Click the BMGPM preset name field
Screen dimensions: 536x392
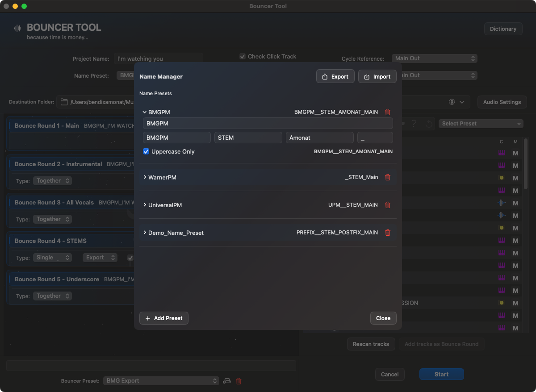pyautogui.click(x=268, y=123)
